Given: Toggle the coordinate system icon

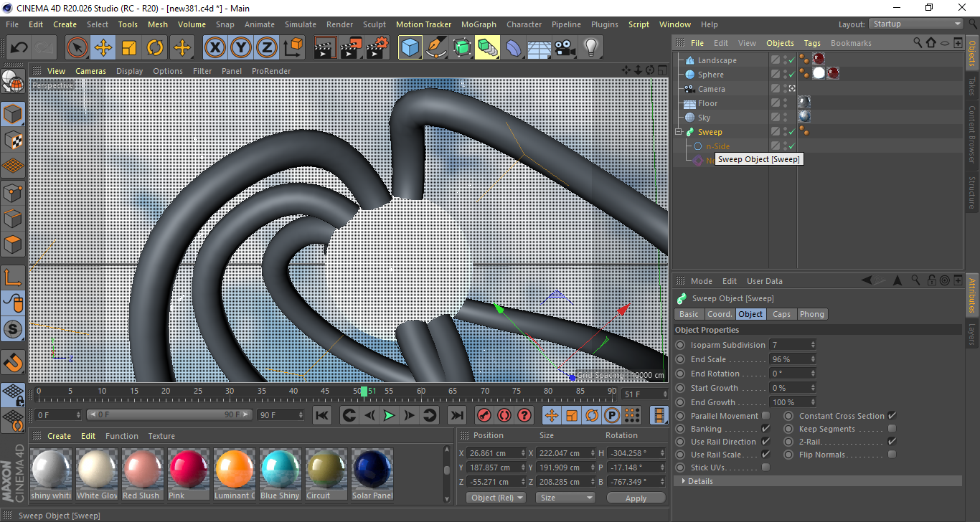Looking at the screenshot, I should pos(293,48).
